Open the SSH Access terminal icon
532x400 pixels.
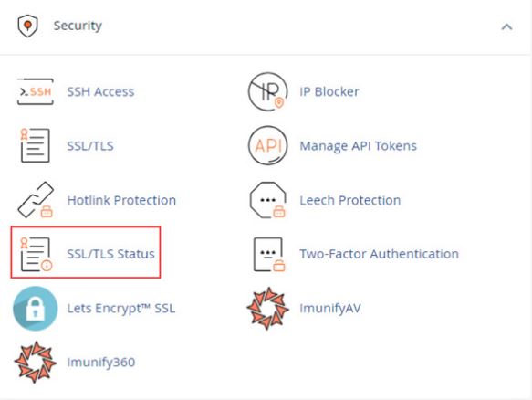point(36,91)
